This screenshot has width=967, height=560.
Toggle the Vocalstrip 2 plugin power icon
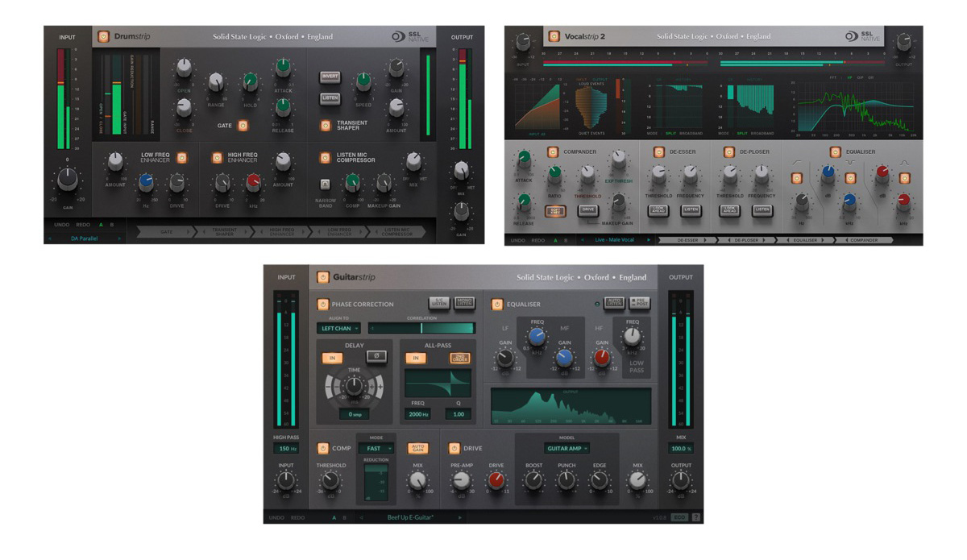coord(554,36)
